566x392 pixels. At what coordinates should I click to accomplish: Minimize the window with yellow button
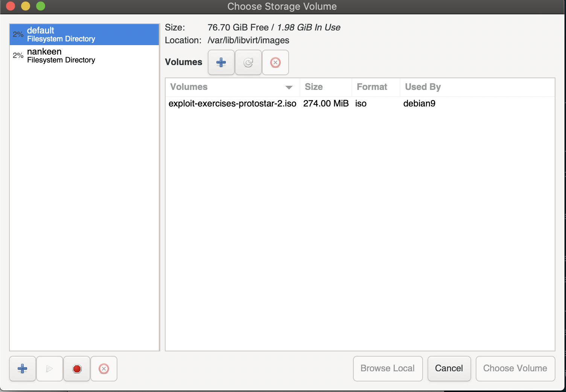click(26, 6)
